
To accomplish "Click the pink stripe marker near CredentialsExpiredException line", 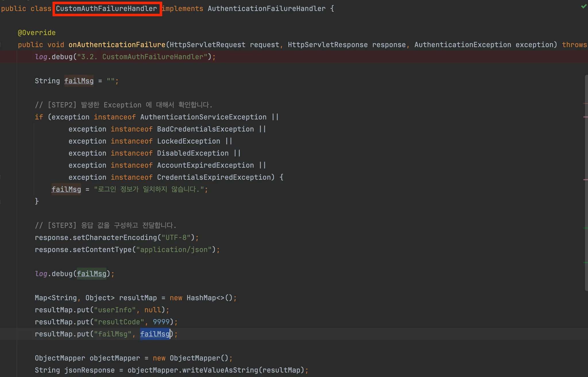I will (x=585, y=180).
